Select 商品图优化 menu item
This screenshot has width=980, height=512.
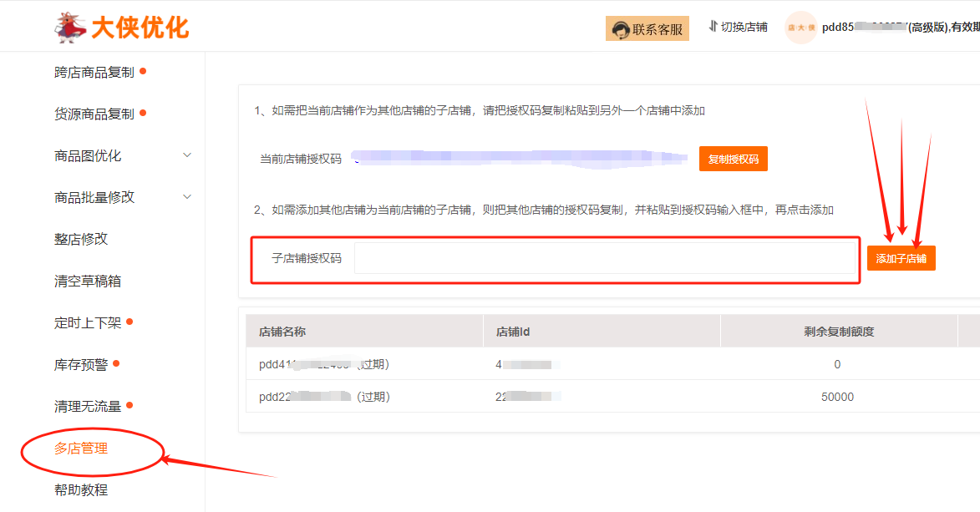click(x=88, y=155)
